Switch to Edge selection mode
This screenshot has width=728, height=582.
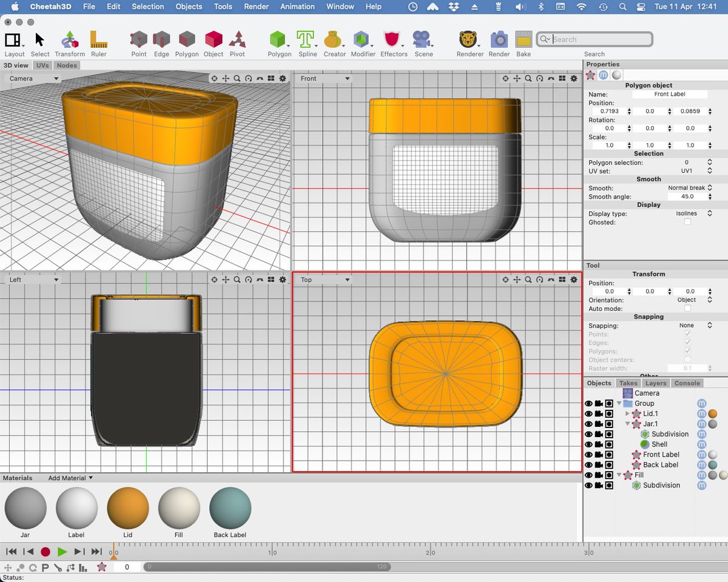[161, 39]
